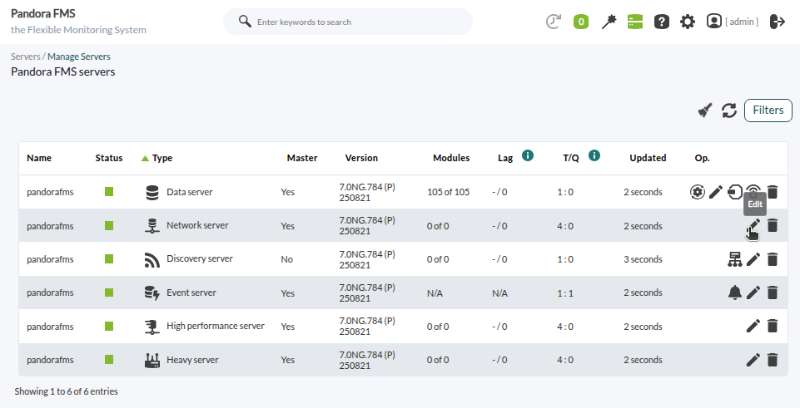
Task: Click the Data server's icon left of the antenna
Action: [735, 192]
